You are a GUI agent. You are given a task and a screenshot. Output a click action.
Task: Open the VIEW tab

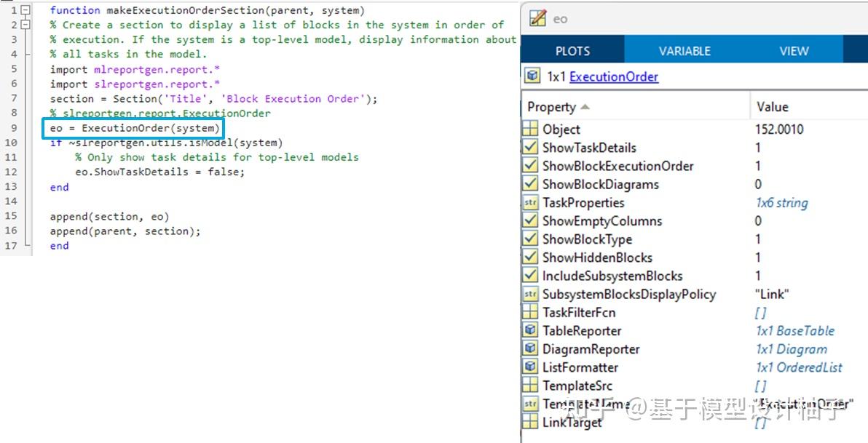(794, 51)
